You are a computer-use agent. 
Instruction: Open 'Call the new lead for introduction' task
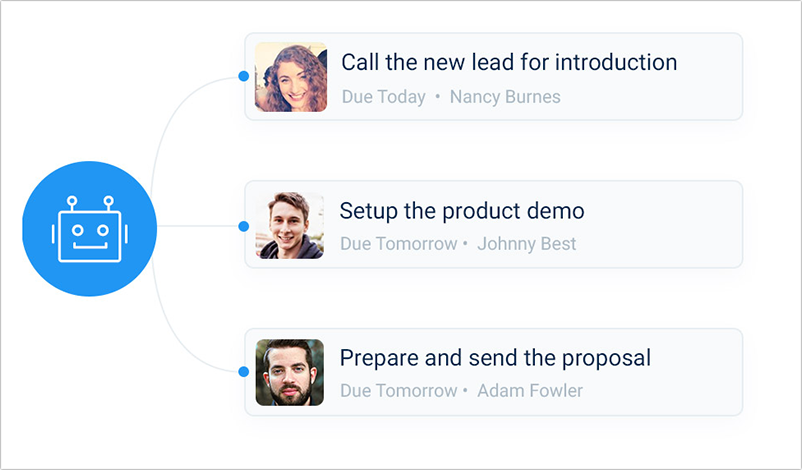click(509, 62)
